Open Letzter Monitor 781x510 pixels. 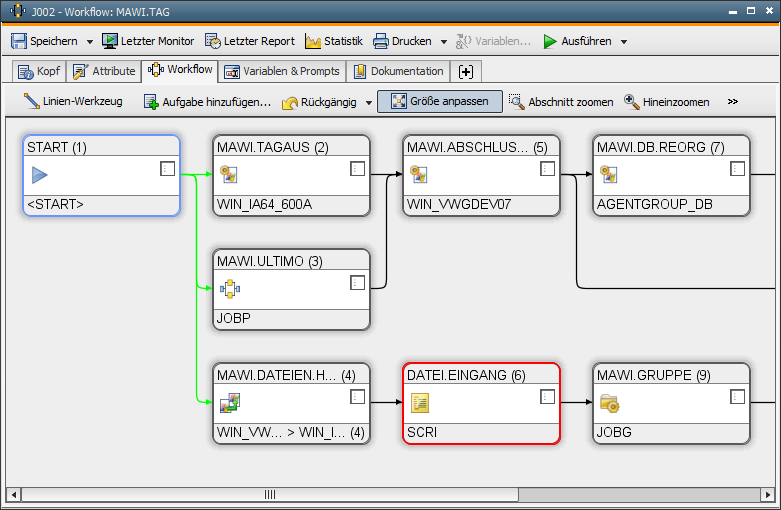[x=148, y=41]
